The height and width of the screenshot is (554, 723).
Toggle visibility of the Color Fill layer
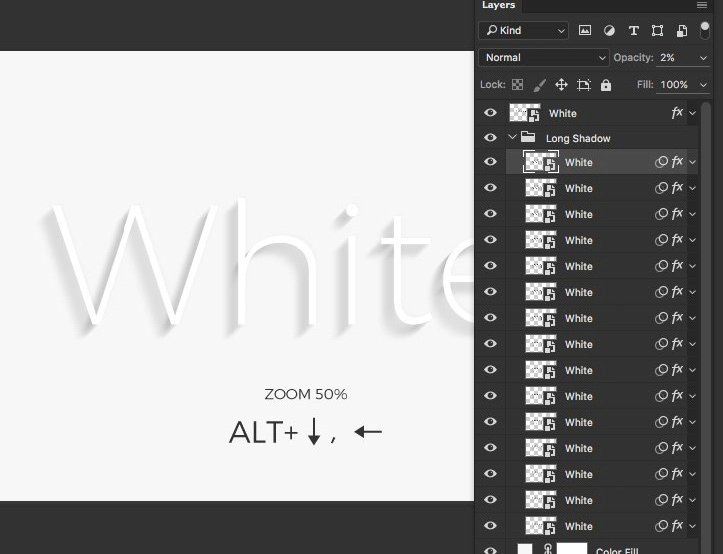[490, 549]
